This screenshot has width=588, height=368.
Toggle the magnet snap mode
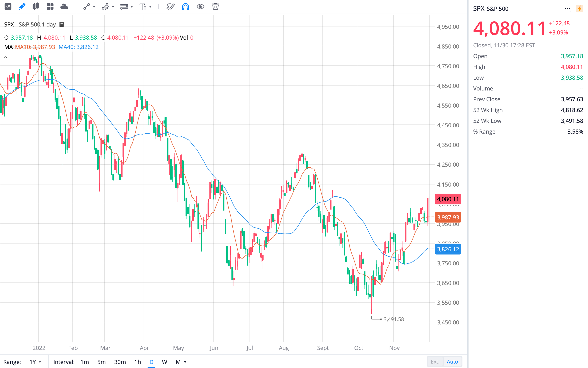pos(185,7)
